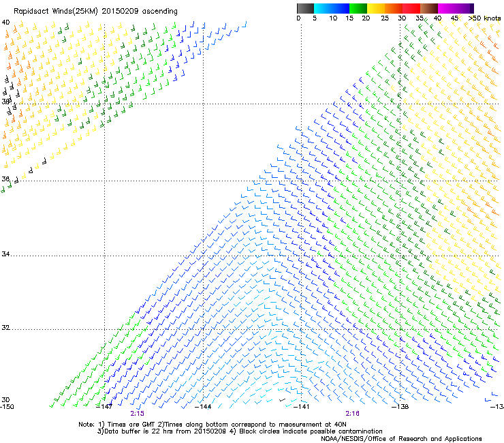Click the yellow 20-25 knots legend band
The image size is (504, 443).
click(x=376, y=8)
